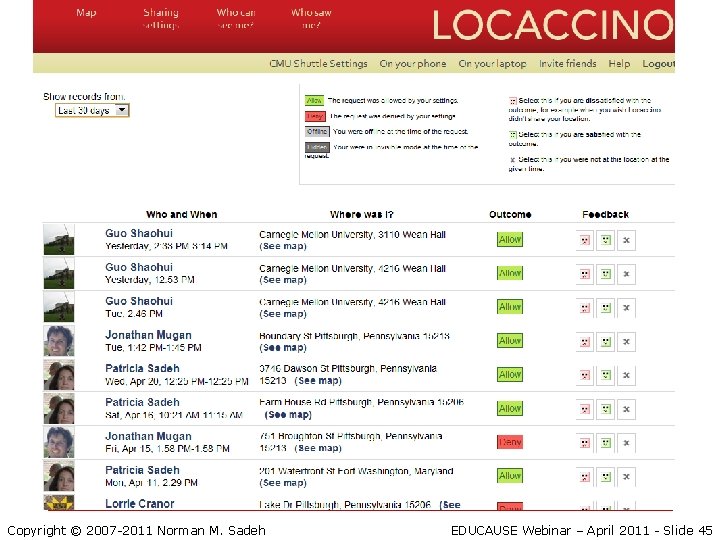720x540 pixels.
Task: Open the Help page
Action: [619, 63]
